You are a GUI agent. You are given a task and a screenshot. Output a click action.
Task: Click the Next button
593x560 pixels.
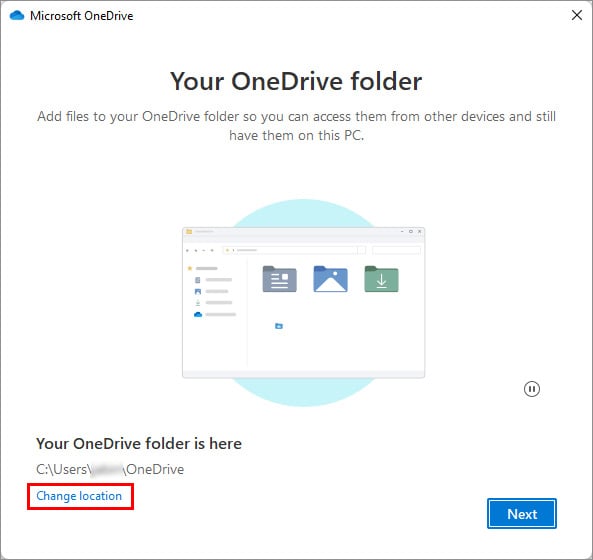tap(522, 513)
